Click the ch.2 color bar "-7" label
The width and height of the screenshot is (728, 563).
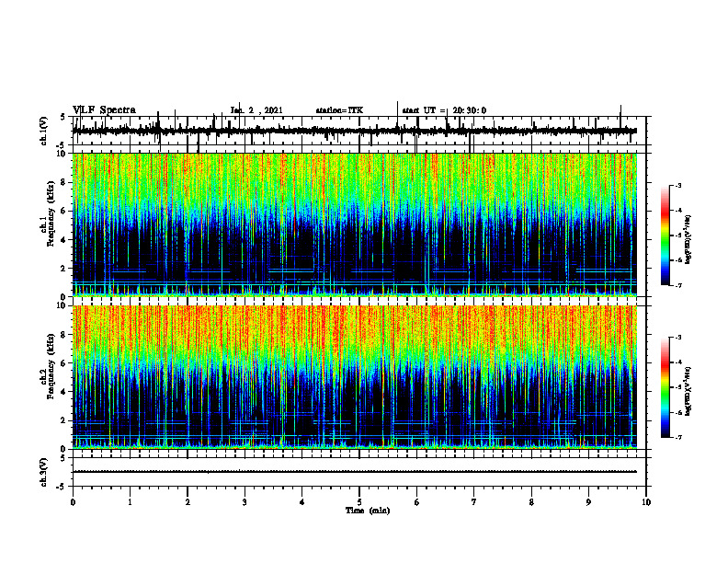677,438
